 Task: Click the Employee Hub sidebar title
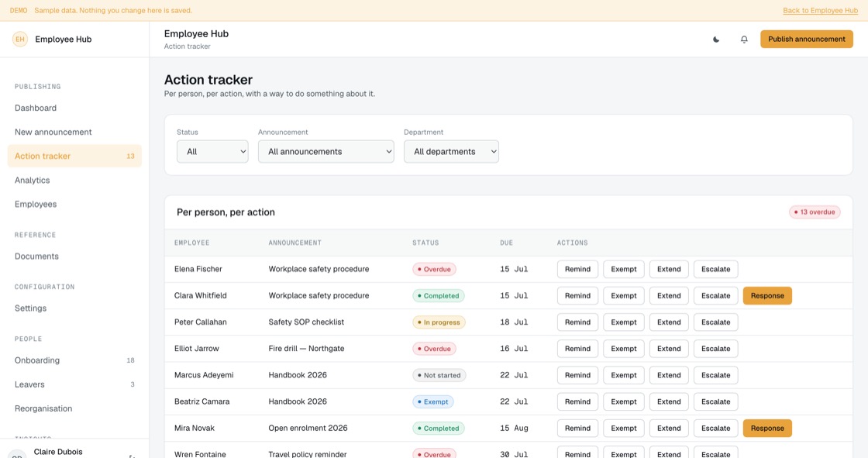click(63, 40)
